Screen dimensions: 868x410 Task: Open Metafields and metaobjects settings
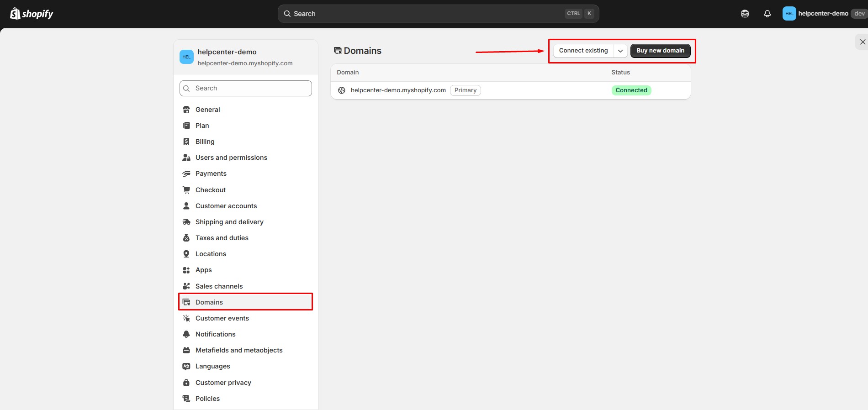(239, 350)
